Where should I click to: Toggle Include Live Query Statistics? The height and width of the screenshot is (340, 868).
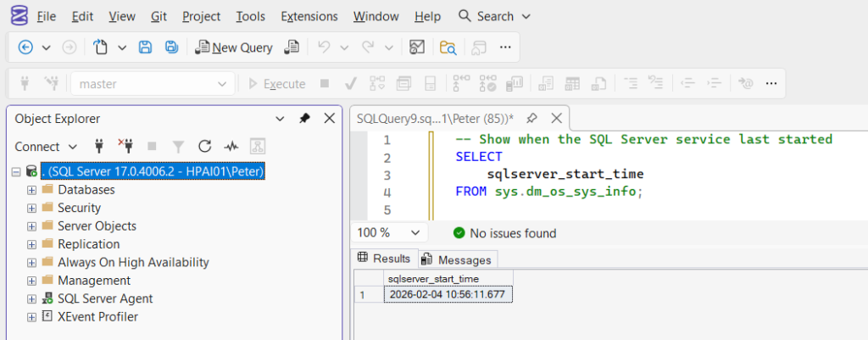click(488, 84)
